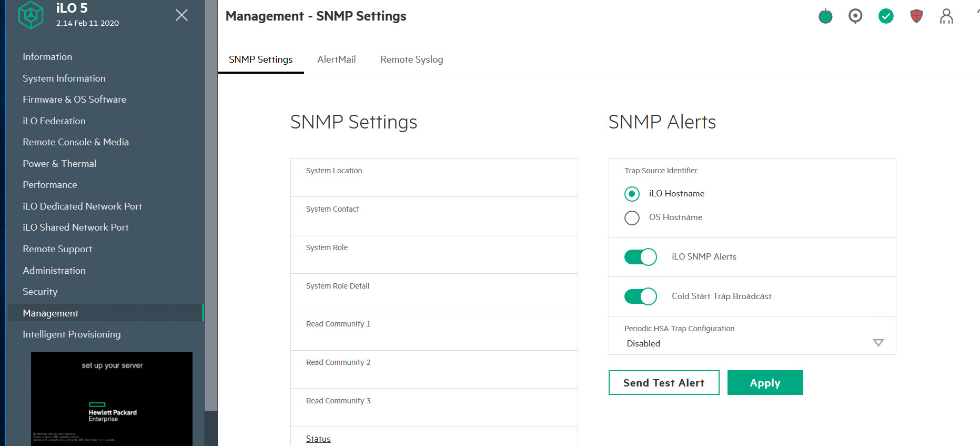This screenshot has height=446, width=980.
Task: Select the iLO Hostname radio button
Action: tap(632, 194)
